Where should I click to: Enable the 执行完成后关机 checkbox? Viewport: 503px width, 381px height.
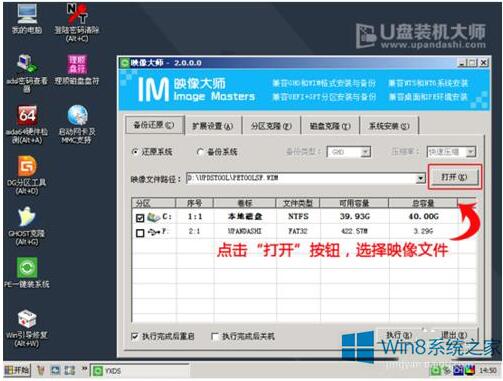[215, 337]
